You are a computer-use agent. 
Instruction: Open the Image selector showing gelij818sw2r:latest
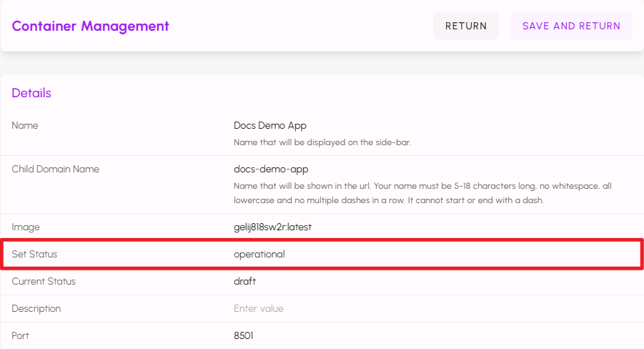(272, 227)
